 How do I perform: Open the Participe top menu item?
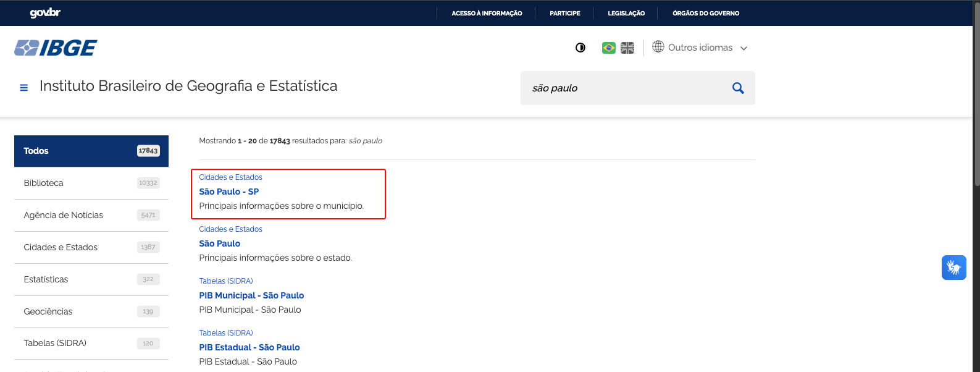[x=564, y=13]
